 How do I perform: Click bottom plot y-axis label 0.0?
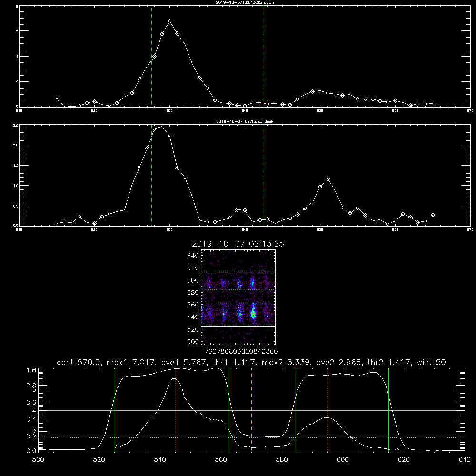click(x=31, y=451)
